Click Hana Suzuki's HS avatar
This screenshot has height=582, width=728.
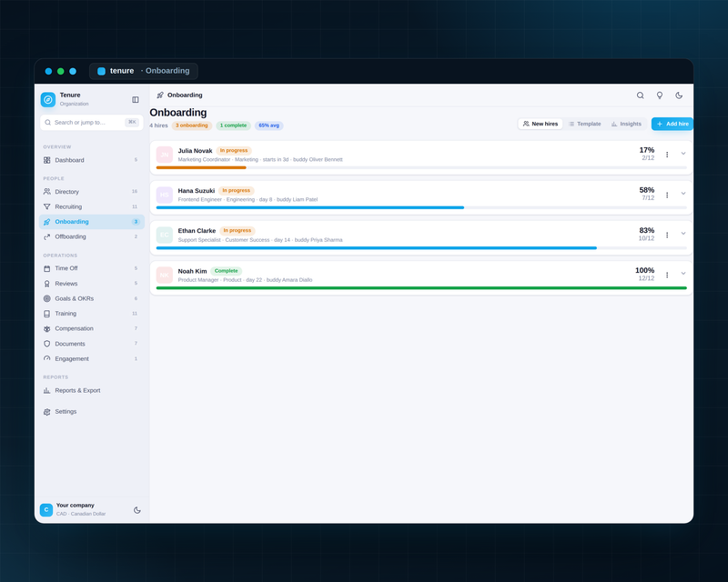[165, 195]
